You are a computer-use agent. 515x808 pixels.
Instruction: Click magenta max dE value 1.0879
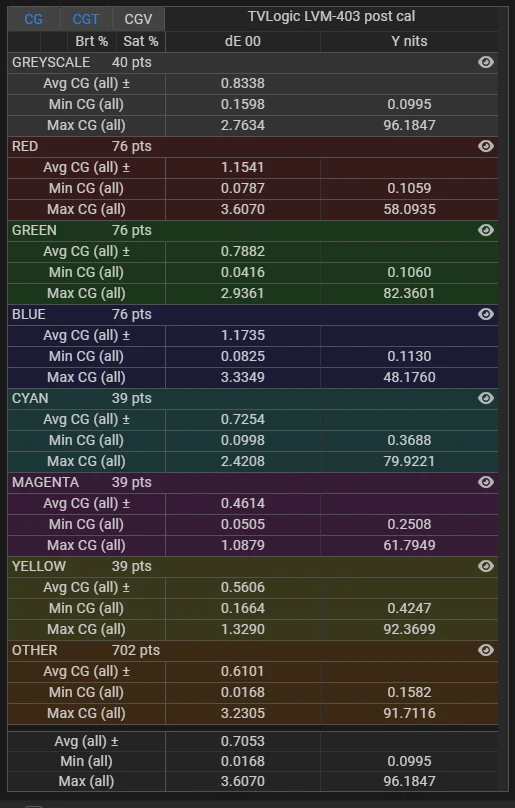click(x=243, y=545)
